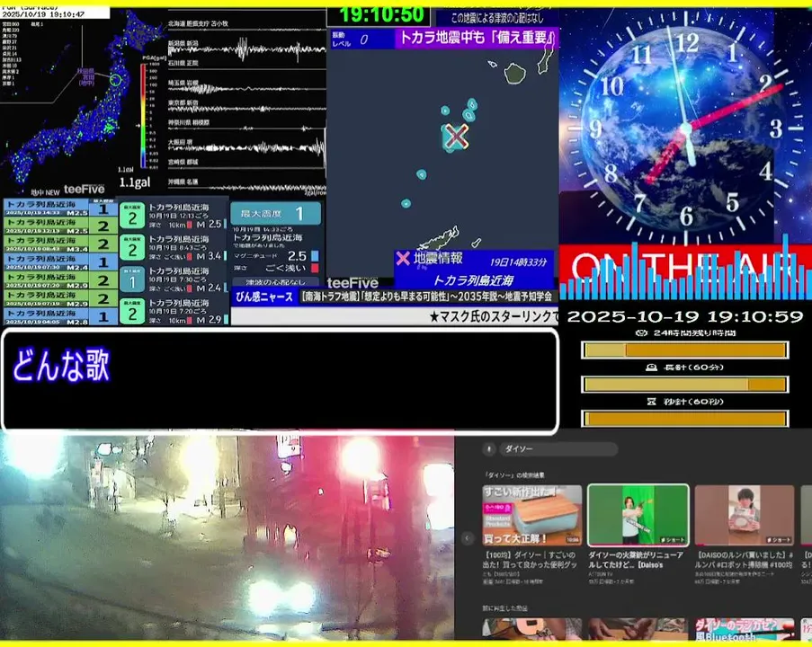Click intensity 2 badge for 8:43 quake
This screenshot has width=812, height=647.
pyautogui.click(x=132, y=248)
